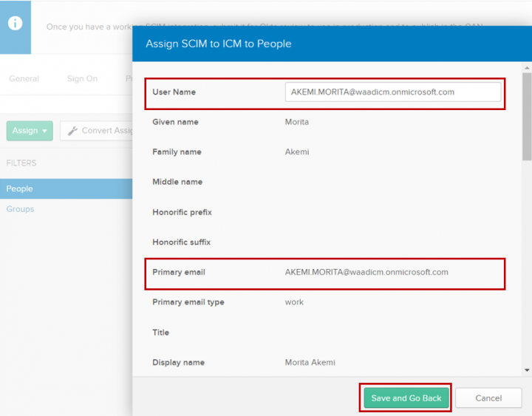532x416 pixels.
Task: Select the Groups filter
Action: (x=20, y=209)
